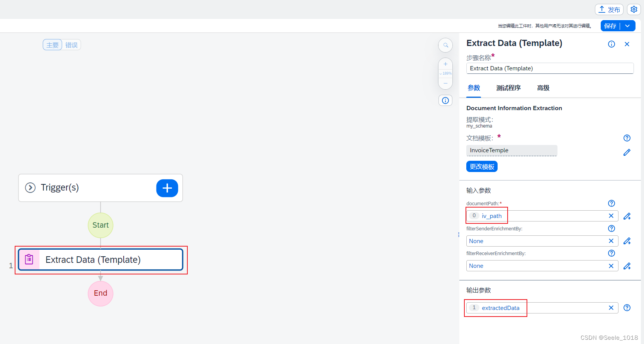The height and width of the screenshot is (344, 644).
Task: Switch to the 参数 tab
Action: click(474, 88)
